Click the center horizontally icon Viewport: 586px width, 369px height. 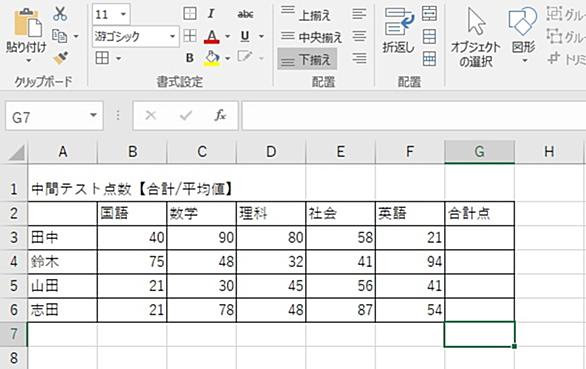pos(359,36)
